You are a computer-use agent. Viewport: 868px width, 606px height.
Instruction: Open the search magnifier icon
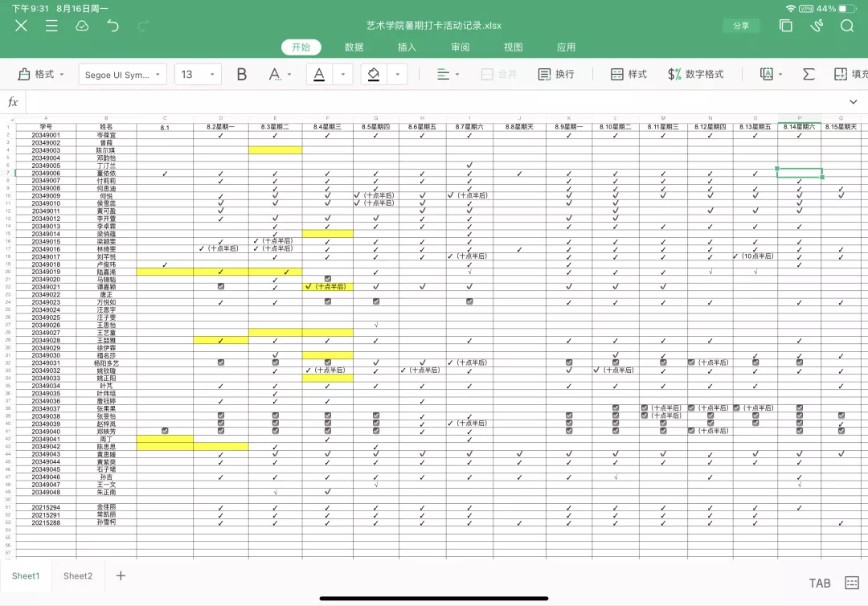coord(847,26)
